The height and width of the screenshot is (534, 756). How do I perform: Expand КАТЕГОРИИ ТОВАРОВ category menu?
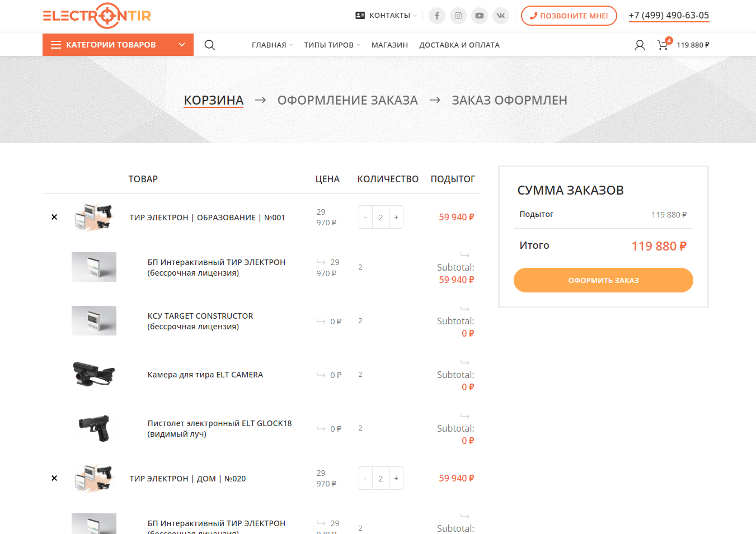118,45
